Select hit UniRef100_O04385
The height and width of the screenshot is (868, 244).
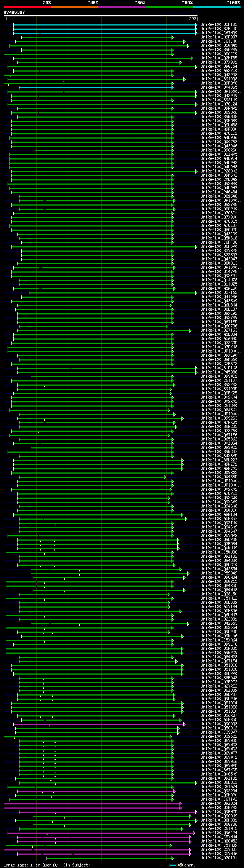point(219,477)
